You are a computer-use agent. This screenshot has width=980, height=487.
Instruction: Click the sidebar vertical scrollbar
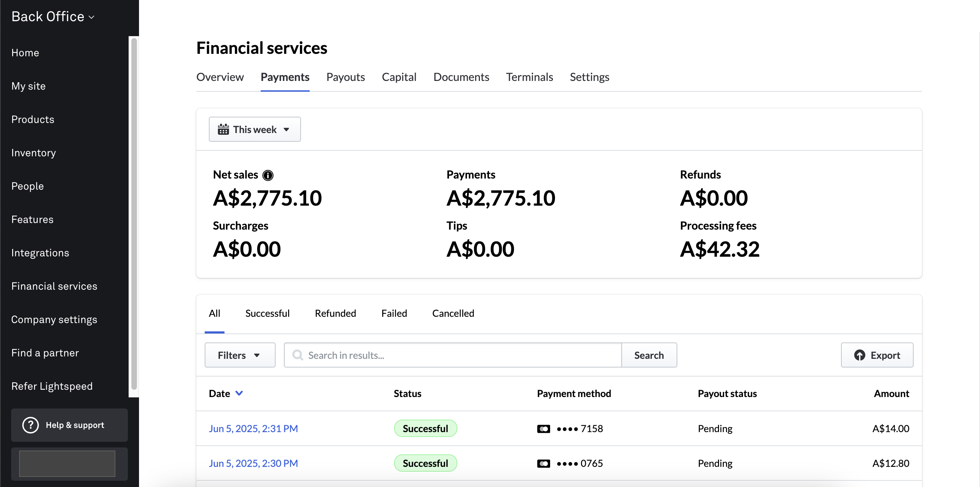pyautogui.click(x=134, y=214)
